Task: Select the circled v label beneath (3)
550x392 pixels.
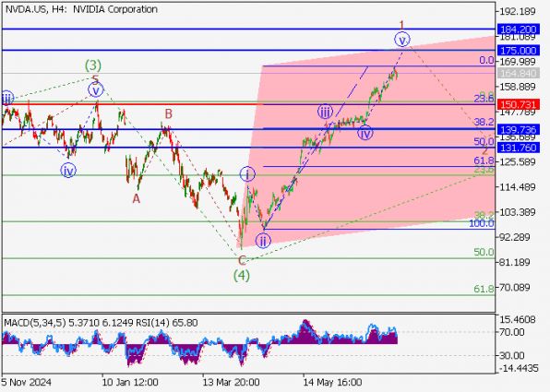Action: click(96, 89)
